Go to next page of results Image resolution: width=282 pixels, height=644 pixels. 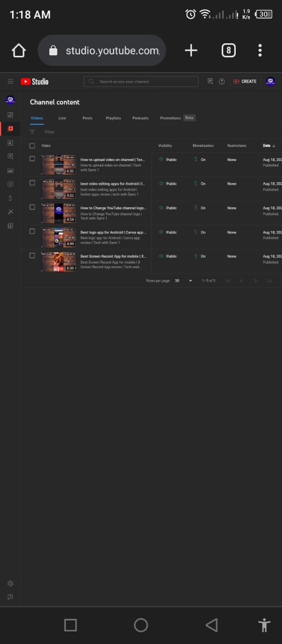pyautogui.click(x=255, y=281)
